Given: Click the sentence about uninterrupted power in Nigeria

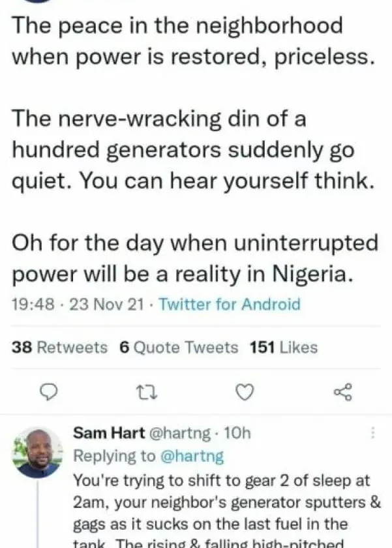Looking at the screenshot, I should pyautogui.click(x=194, y=258).
